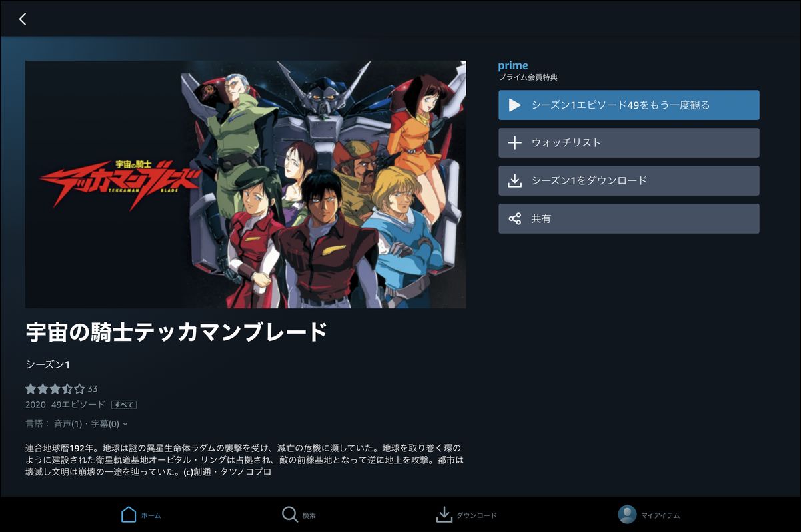Go back using the arrow icon
The image size is (801, 532).
pyautogui.click(x=23, y=19)
